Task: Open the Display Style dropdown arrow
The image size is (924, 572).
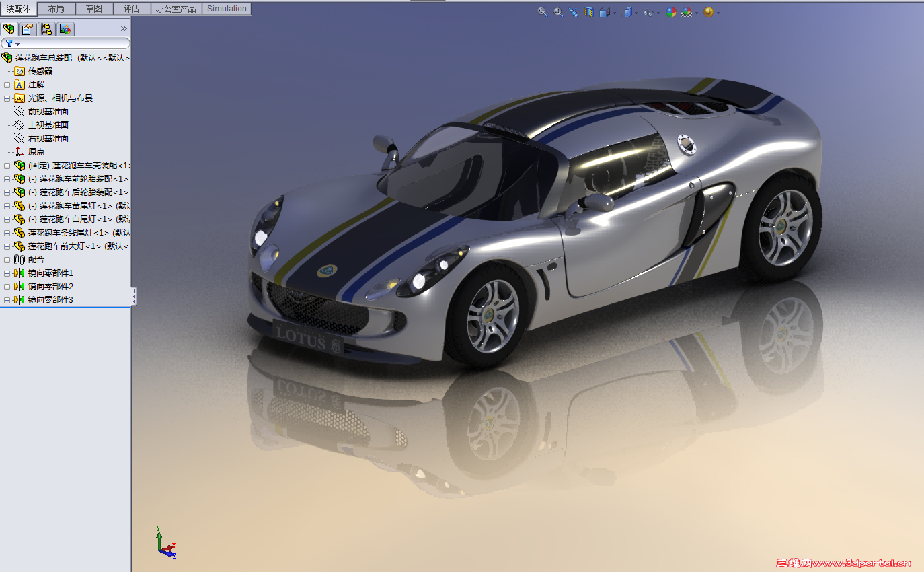Action: 636,12
